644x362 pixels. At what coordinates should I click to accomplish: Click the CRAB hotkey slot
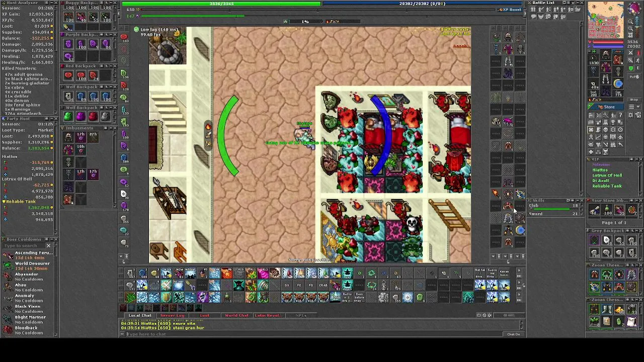pyautogui.click(x=323, y=286)
